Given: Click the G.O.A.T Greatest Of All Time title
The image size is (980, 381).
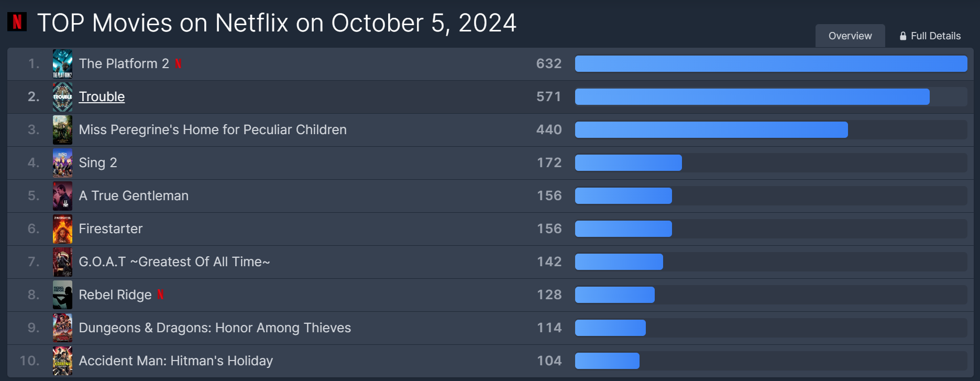Looking at the screenshot, I should (174, 262).
